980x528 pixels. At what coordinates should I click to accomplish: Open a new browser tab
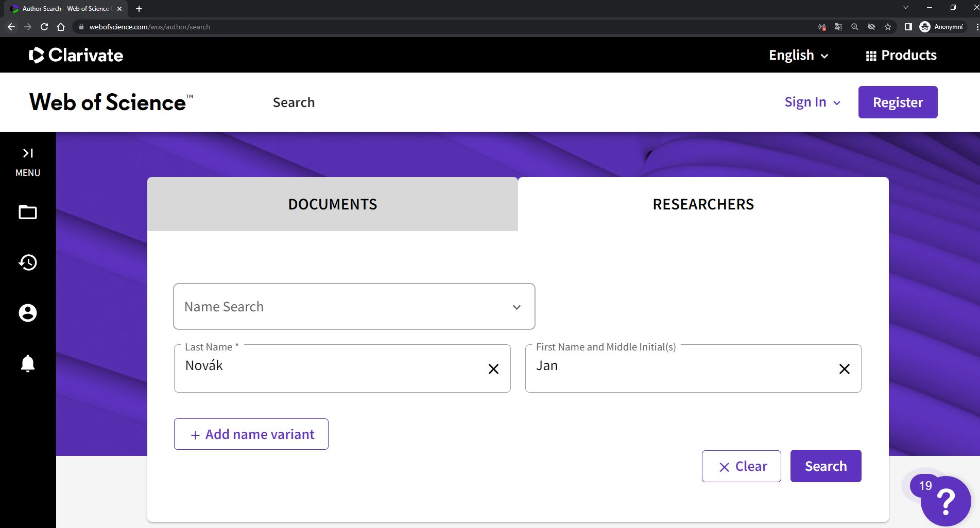(139, 9)
